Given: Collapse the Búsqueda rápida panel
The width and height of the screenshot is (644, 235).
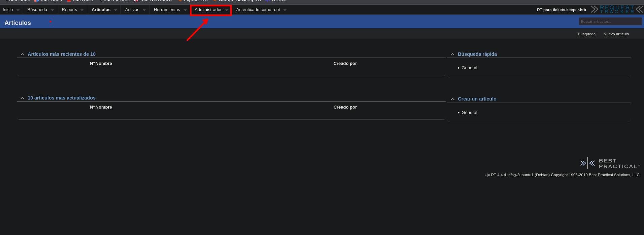Looking at the screenshot, I should click(x=452, y=54).
